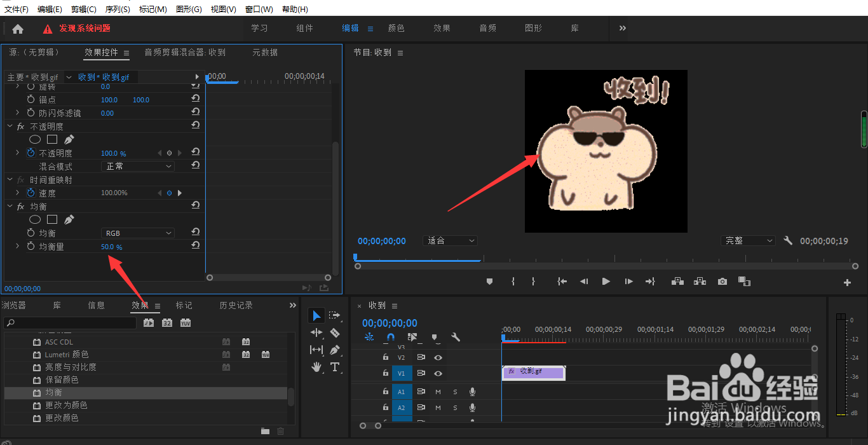Click new custom bin folder icon
The image size is (868, 445).
[265, 431]
